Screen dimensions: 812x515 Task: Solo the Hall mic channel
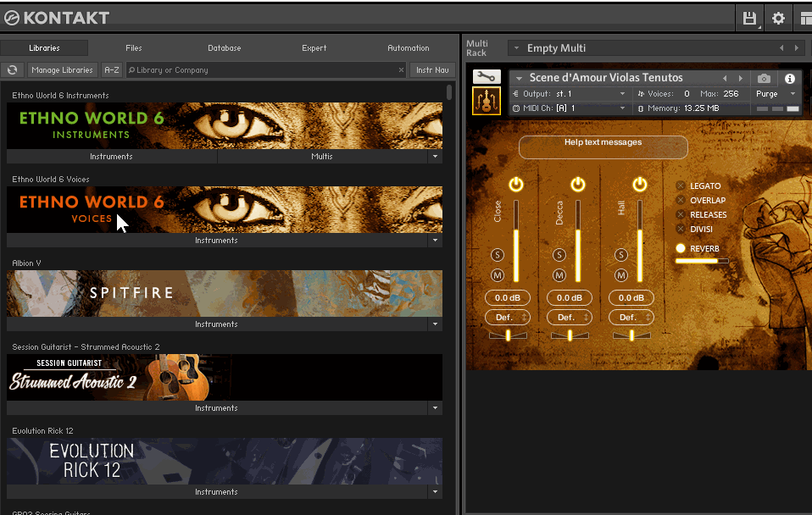pyautogui.click(x=621, y=255)
